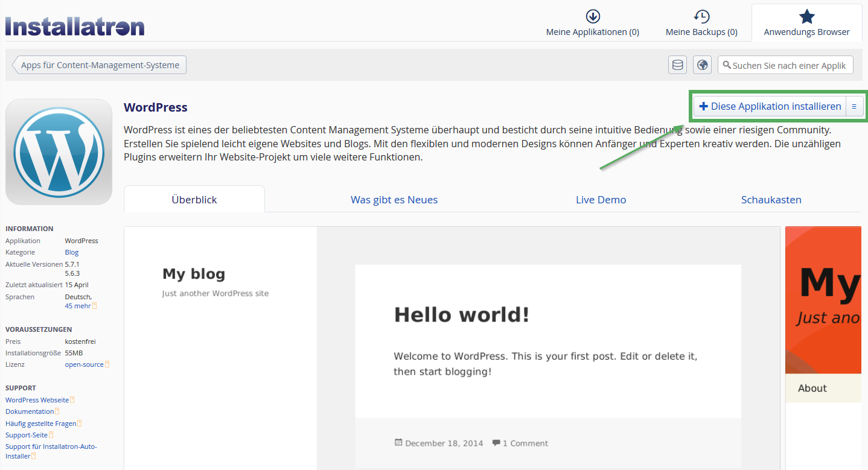868x470 pixels.
Task: Open the Support-Seite link
Action: tap(27, 435)
